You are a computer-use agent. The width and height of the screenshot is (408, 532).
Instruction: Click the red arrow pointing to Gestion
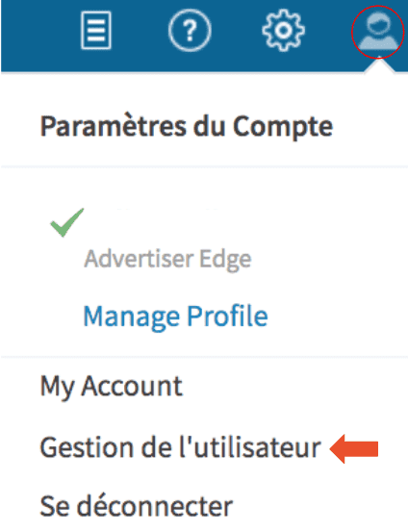click(x=354, y=449)
